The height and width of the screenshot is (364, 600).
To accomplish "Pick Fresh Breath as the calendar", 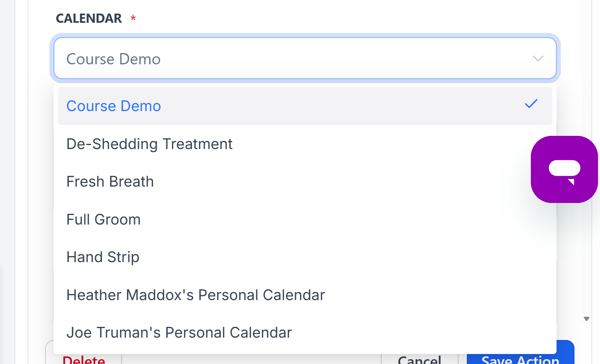I will pos(110,182).
